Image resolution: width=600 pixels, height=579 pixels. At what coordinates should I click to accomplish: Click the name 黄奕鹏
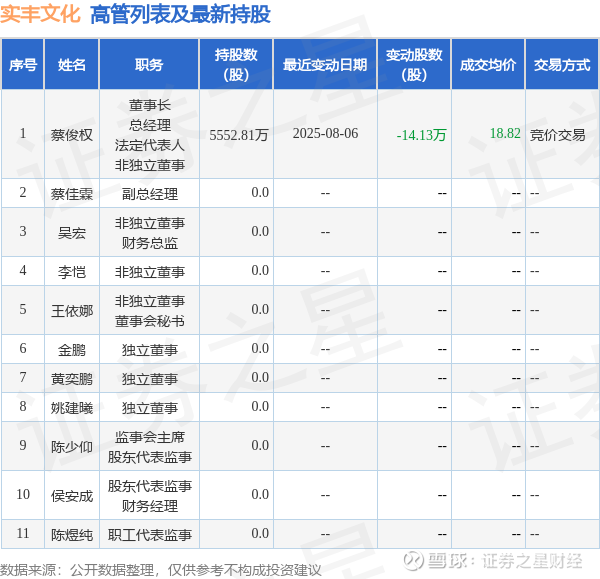[72, 379]
